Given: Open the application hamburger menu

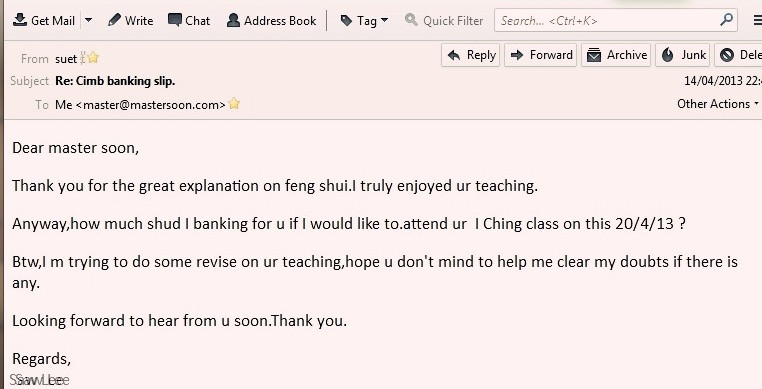Looking at the screenshot, I should pos(758,20).
